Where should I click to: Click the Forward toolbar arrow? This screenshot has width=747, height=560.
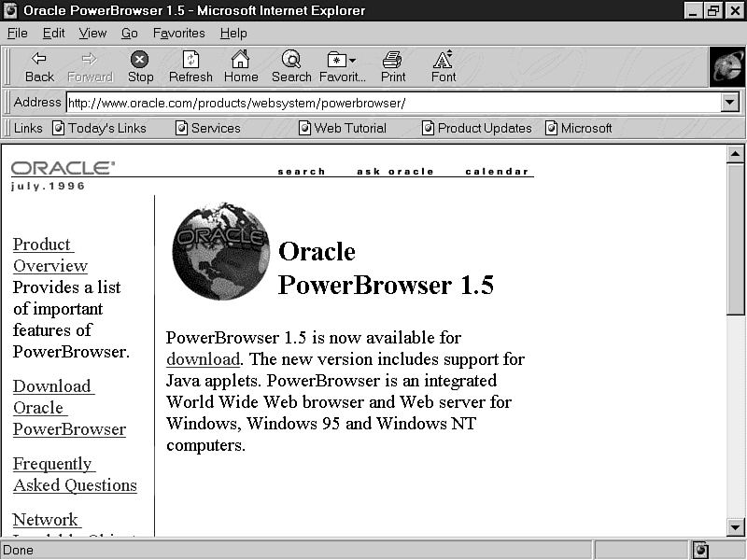[x=90, y=67]
